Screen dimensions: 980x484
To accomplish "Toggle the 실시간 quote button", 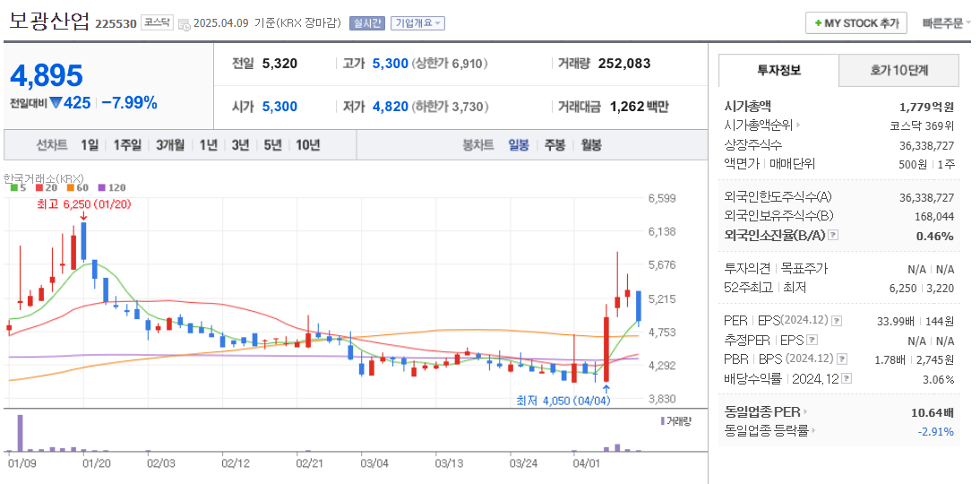I will point(367,23).
